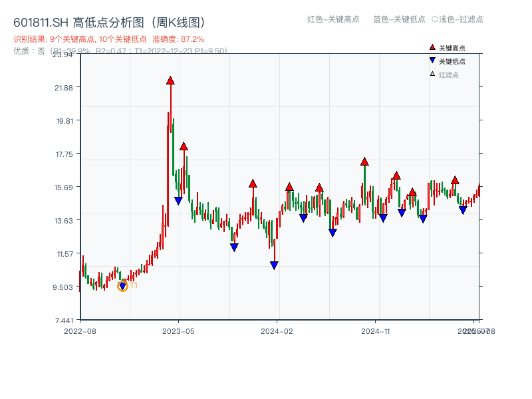Screen dimensions: 532x399
Task: Select the chart title 601811.SH 高低点分析图
Action: point(111,21)
